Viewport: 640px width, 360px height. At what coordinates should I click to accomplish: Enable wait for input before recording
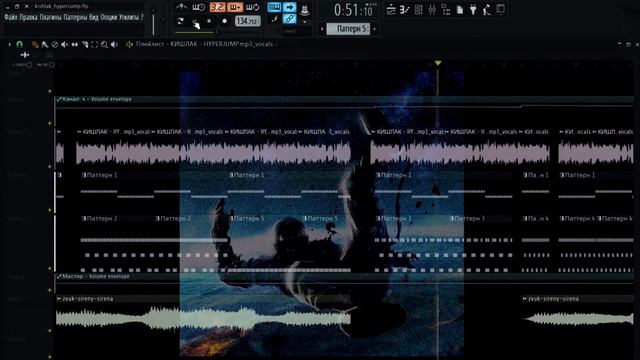(198, 7)
